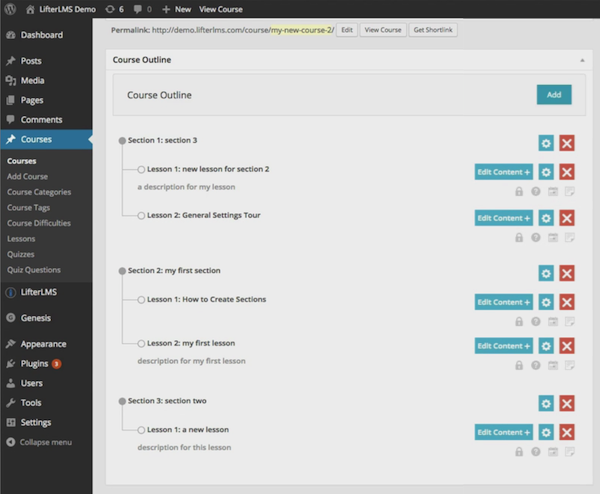Open Course Difficulties submenu link
This screenshot has width=600, height=494.
point(39,223)
